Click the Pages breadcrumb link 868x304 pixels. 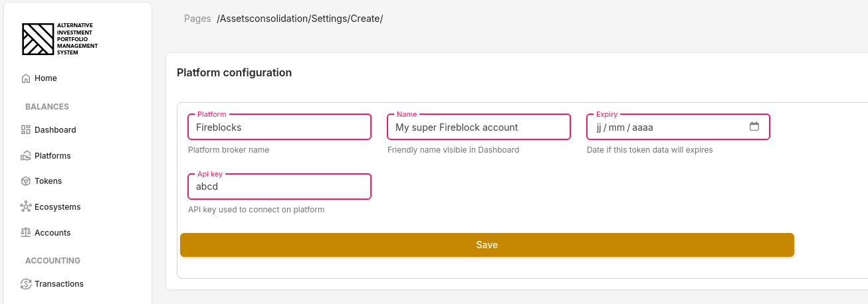(x=197, y=19)
